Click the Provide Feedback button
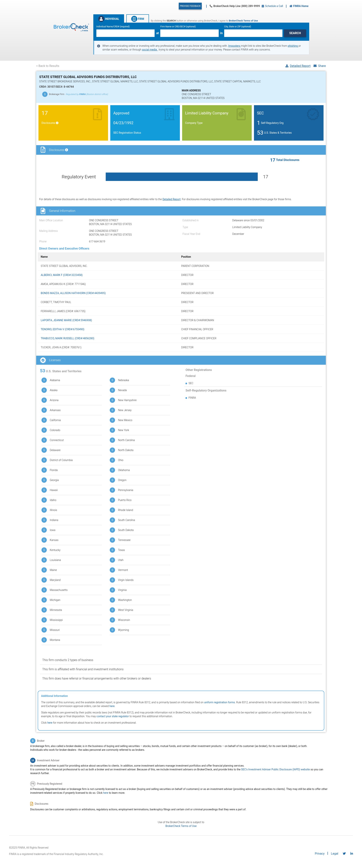 tap(190, 6)
